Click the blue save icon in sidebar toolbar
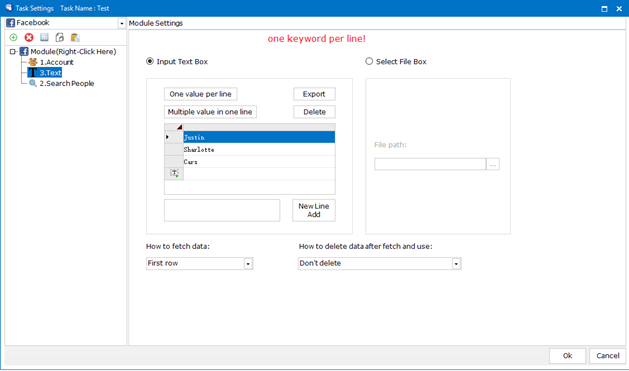 click(x=44, y=37)
